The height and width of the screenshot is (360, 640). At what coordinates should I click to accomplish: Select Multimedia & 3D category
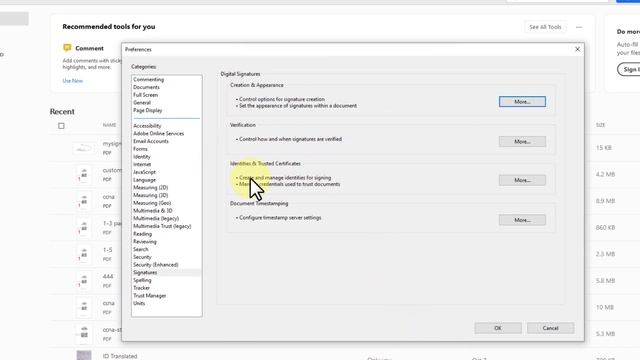coord(153,211)
